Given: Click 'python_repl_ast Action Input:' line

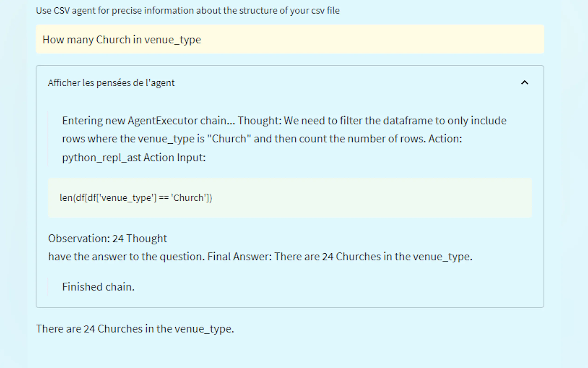Looking at the screenshot, I should (134, 158).
